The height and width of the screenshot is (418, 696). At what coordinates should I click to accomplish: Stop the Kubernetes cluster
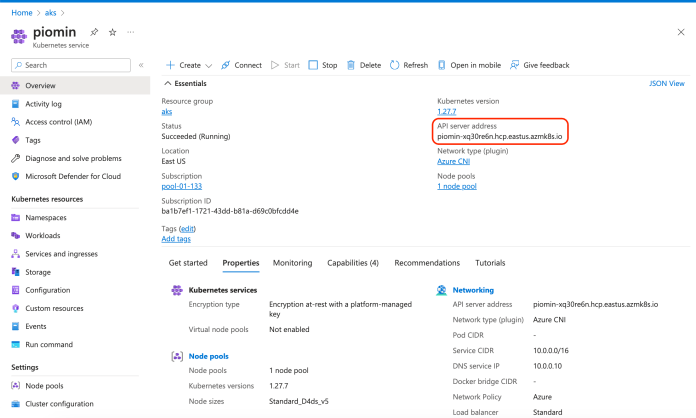pyautogui.click(x=322, y=65)
